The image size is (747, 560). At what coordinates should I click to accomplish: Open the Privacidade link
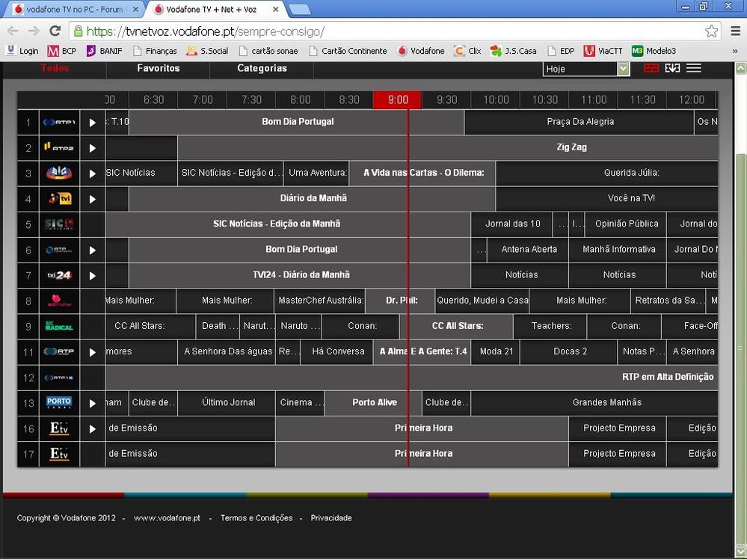click(331, 518)
